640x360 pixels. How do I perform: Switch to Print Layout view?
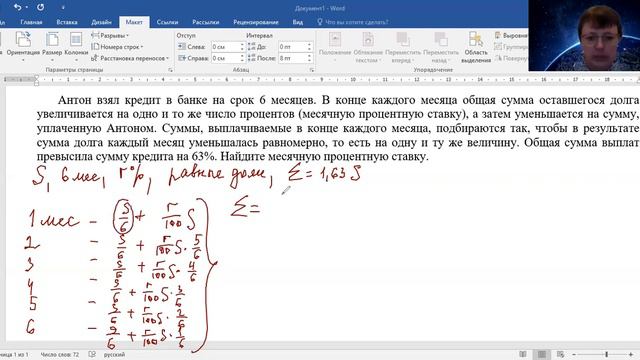(542, 354)
